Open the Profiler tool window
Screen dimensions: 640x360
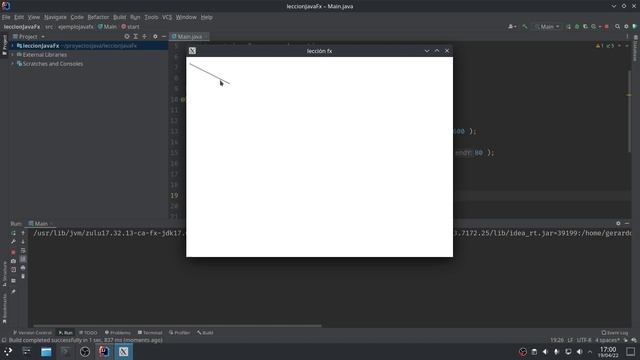pos(180,333)
